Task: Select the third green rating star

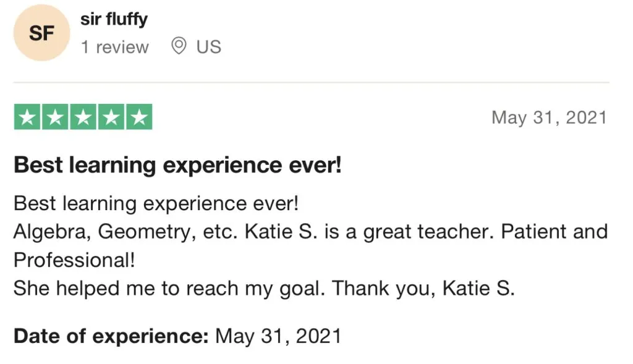Action: pos(83,117)
